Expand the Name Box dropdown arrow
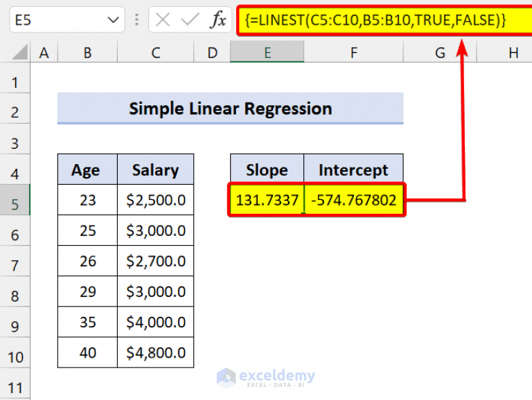The width and height of the screenshot is (532, 400). click(113, 20)
